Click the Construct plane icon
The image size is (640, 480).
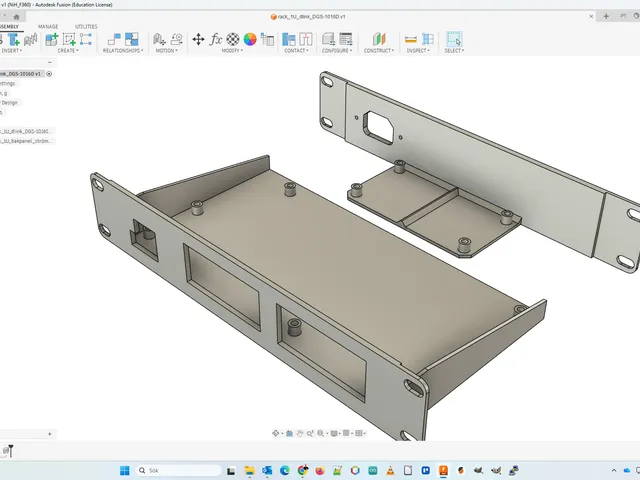pyautogui.click(x=379, y=40)
